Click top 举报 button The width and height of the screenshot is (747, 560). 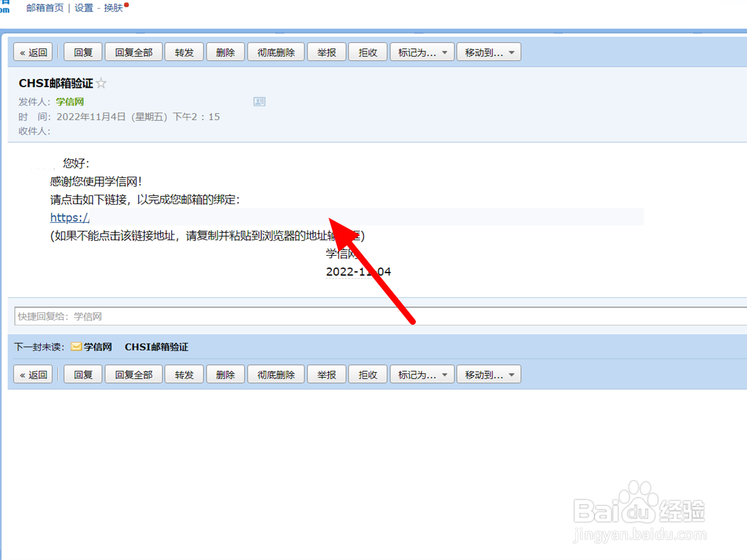(x=327, y=53)
